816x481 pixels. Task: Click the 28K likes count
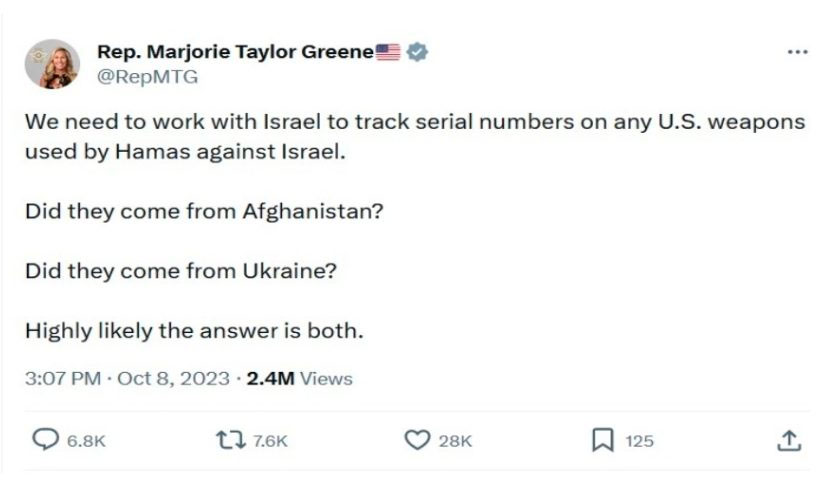(456, 441)
